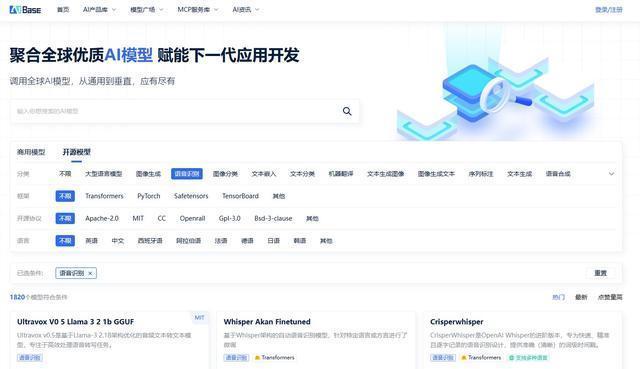Select 中文 language filter
This screenshot has height=369, width=640.
118,241
